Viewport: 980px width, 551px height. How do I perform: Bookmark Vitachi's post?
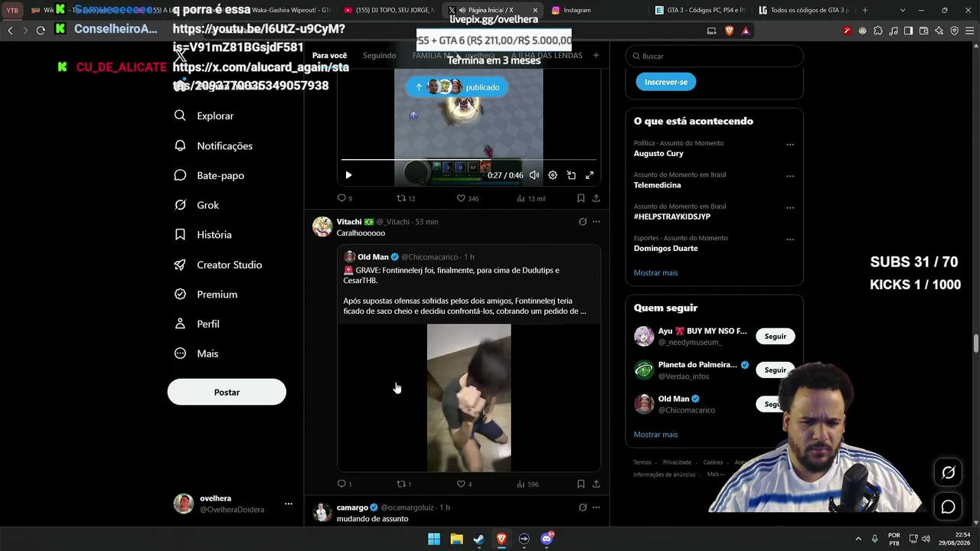tap(581, 484)
